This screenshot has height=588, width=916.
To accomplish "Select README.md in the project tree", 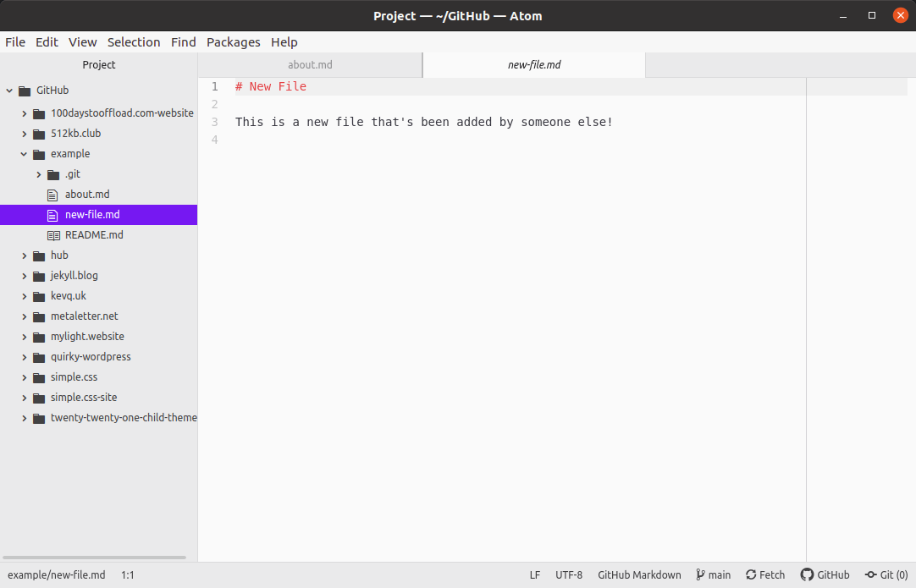I will [x=92, y=234].
